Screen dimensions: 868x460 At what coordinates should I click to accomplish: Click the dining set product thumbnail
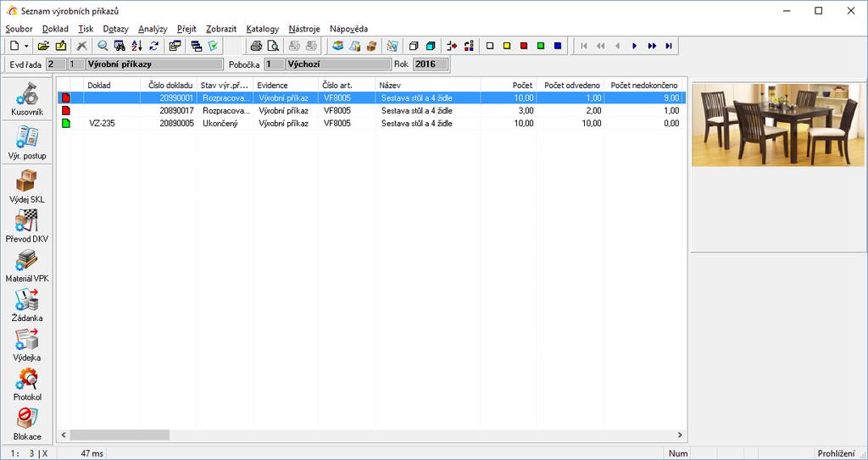(x=779, y=125)
